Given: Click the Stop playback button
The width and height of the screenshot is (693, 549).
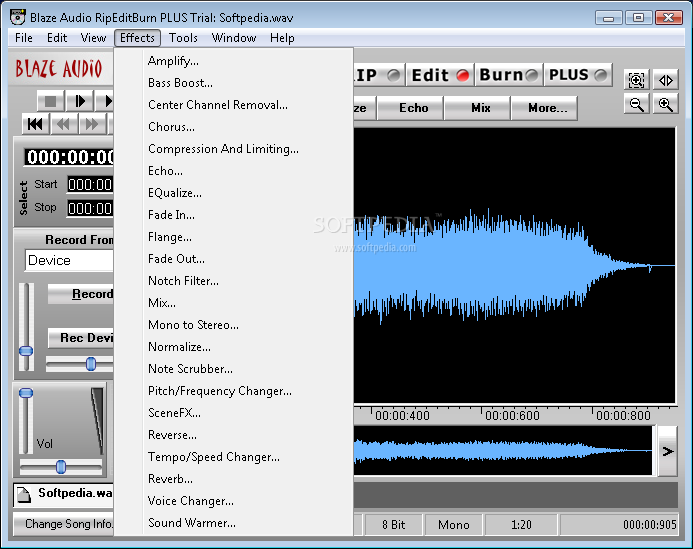Looking at the screenshot, I should pyautogui.click(x=50, y=102).
